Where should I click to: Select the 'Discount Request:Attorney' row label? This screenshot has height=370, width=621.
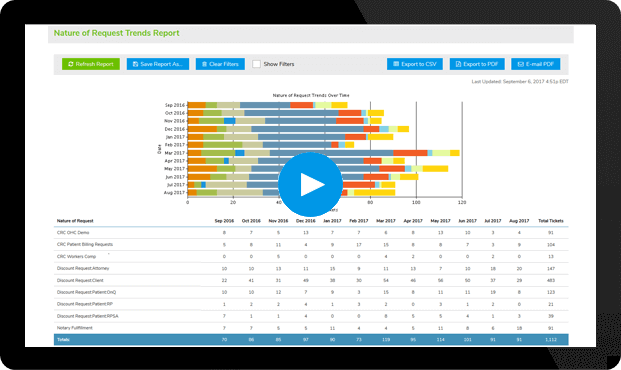click(83, 269)
